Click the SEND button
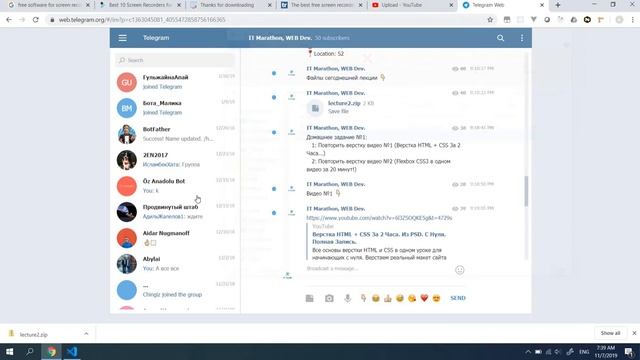 (x=458, y=298)
